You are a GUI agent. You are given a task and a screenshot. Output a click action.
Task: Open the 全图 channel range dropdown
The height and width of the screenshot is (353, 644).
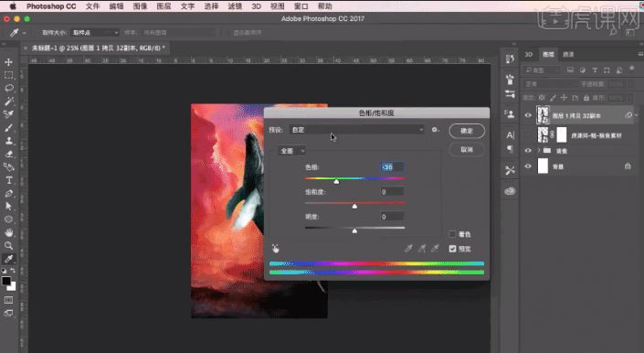pos(291,151)
